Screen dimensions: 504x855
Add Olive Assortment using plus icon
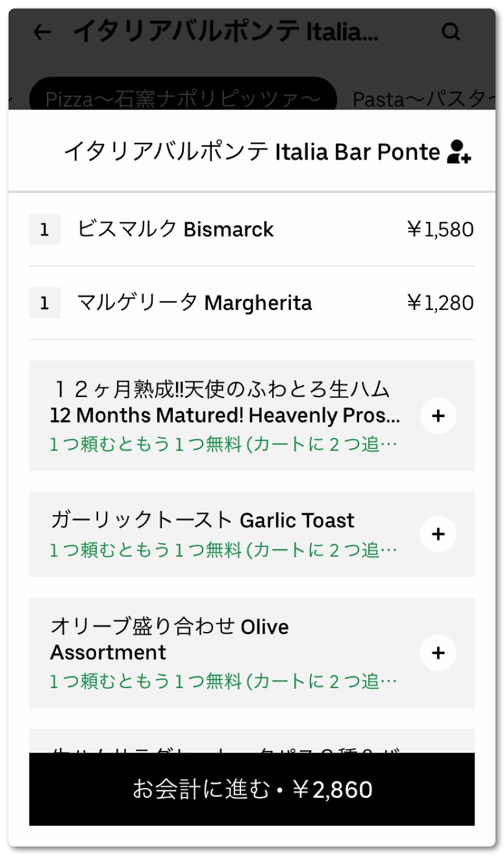438,653
